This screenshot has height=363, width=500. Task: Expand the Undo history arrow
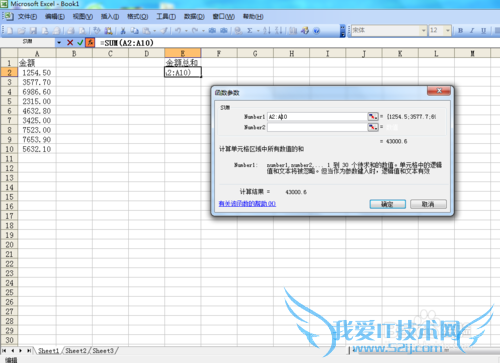click(186, 31)
